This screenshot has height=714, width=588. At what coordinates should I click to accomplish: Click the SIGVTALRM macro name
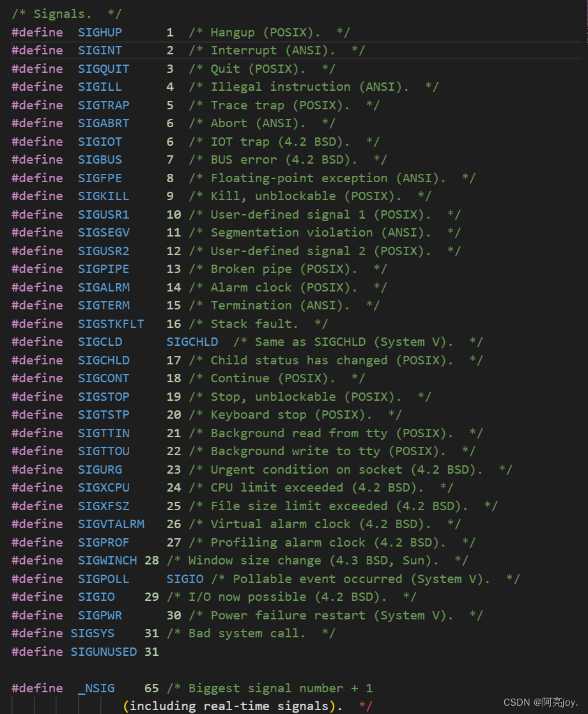click(x=111, y=524)
